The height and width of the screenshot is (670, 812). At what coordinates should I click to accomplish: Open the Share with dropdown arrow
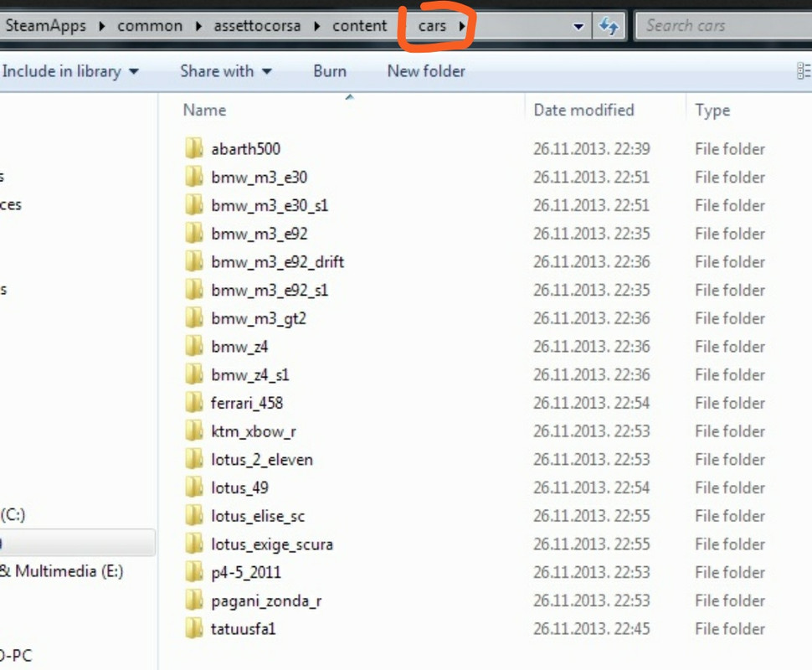tap(267, 71)
